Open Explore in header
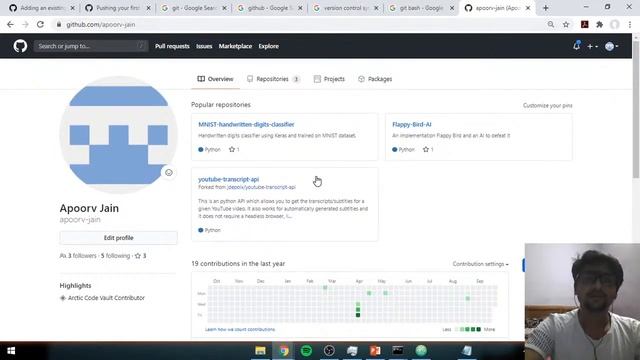Image resolution: width=640 pixels, height=360 pixels. coord(269,46)
